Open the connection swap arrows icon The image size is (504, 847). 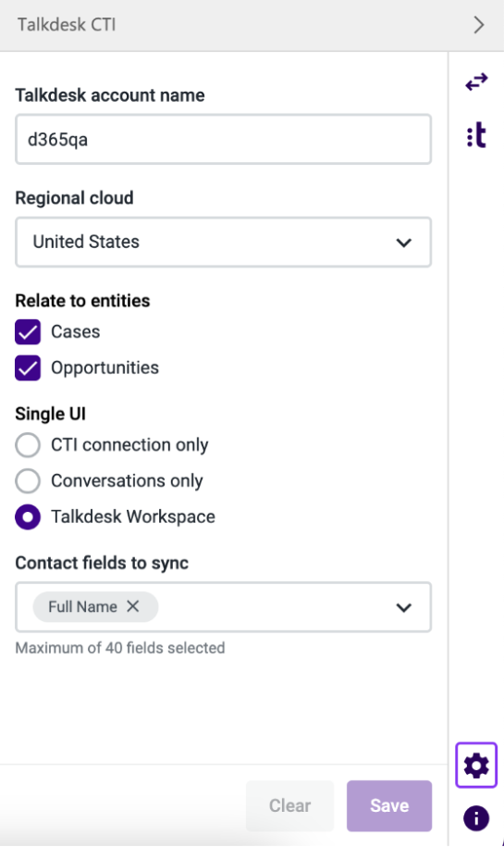476,82
